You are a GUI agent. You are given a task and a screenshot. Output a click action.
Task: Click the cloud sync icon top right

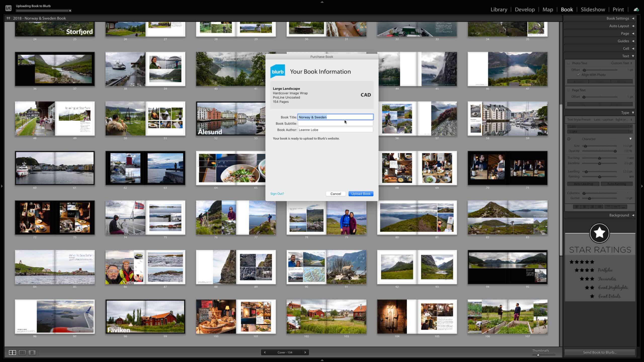(636, 9)
